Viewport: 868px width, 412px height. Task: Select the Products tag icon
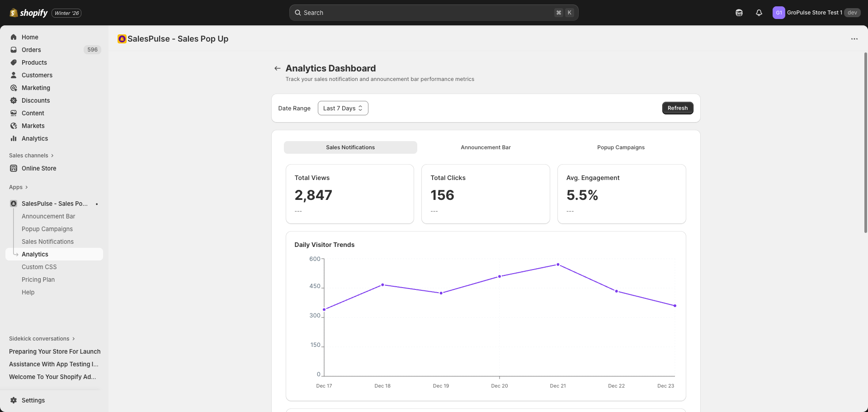(x=14, y=62)
